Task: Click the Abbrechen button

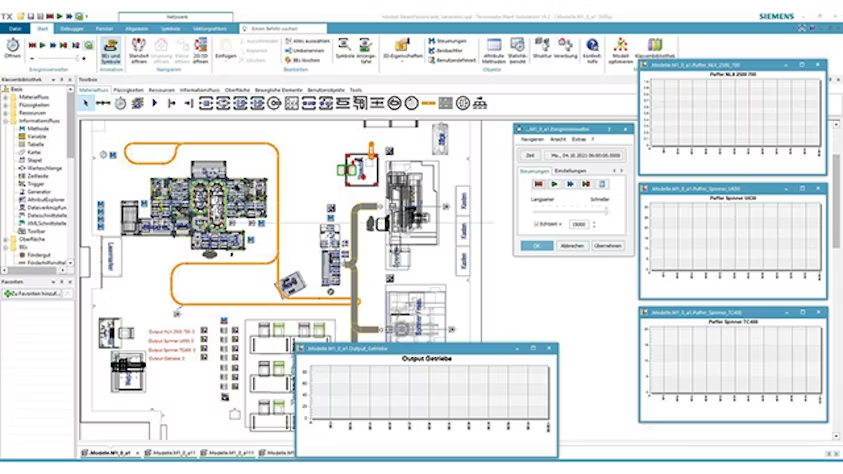Action: [x=572, y=245]
